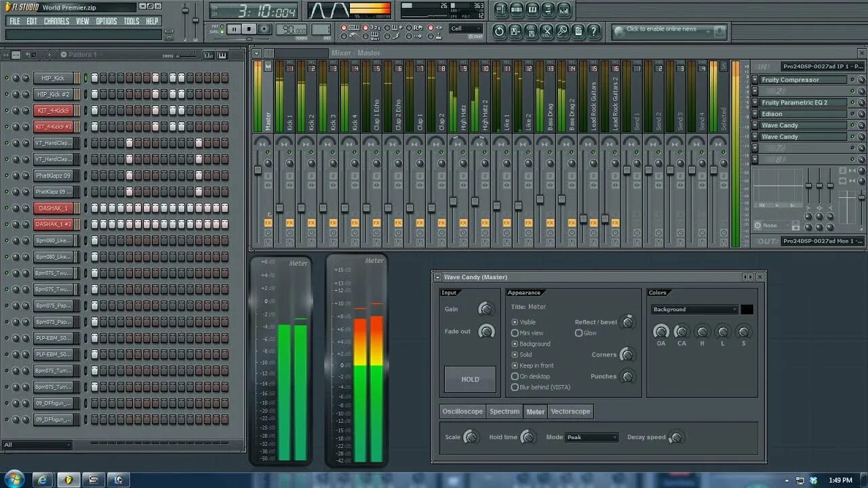Open the CHANNELS menu
This screenshot has width=868, height=488.
[x=56, y=22]
